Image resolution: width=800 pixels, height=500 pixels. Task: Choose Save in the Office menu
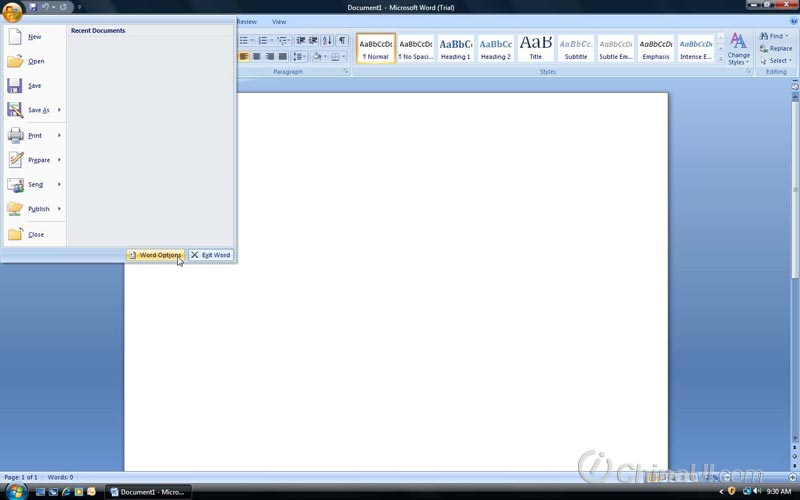tap(35, 86)
